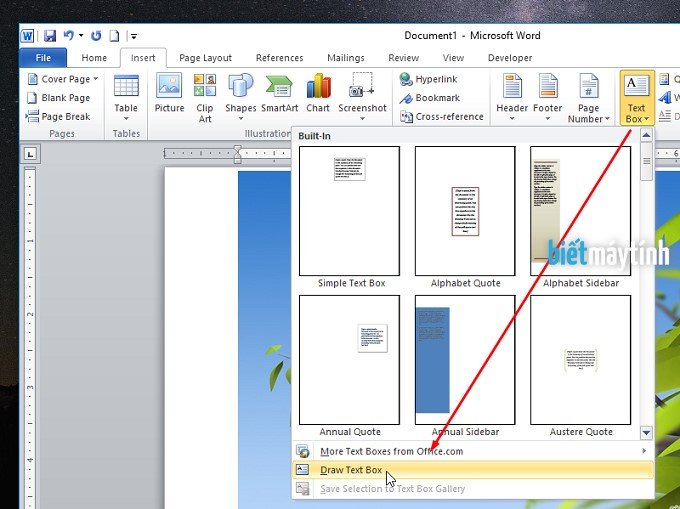Click the tab selector at ruler corner

click(x=30, y=154)
